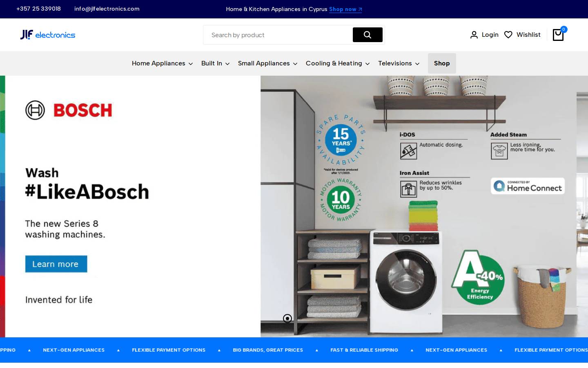Viewport: 588px width, 368px height.
Task: Open the Home Appliances menu
Action: pyautogui.click(x=162, y=63)
